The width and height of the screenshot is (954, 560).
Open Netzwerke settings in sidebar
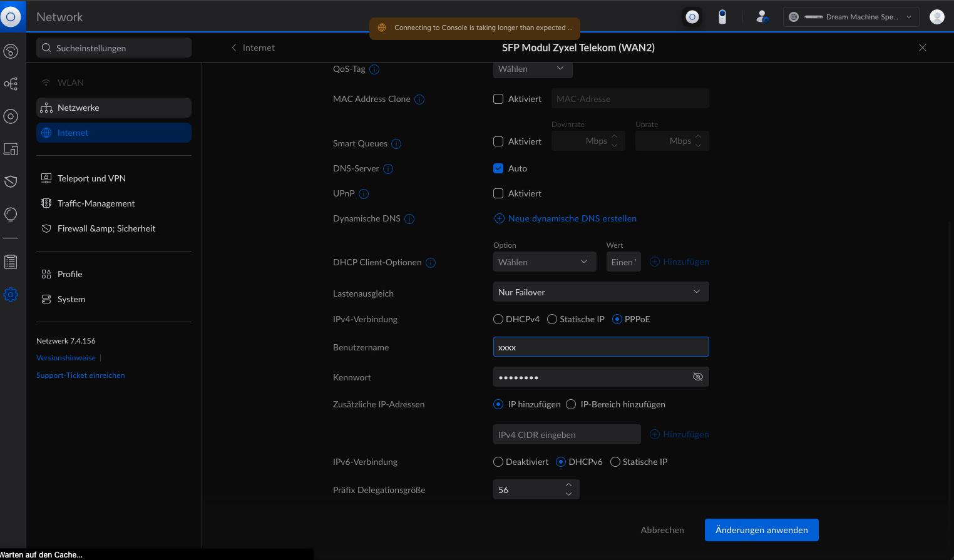pos(114,108)
